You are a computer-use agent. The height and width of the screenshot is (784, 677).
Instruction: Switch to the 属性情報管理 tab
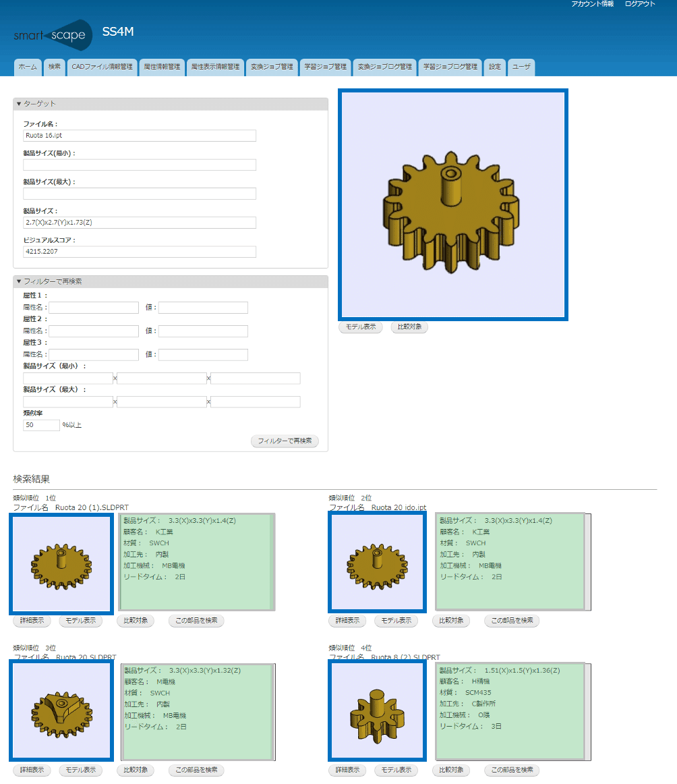pyautogui.click(x=162, y=67)
